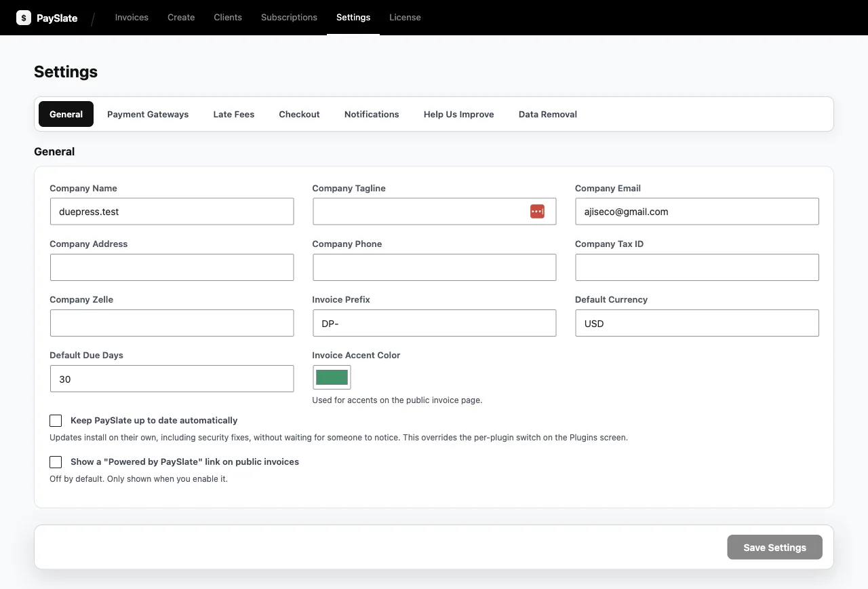Open Subscriptions in the top bar

[x=289, y=18]
